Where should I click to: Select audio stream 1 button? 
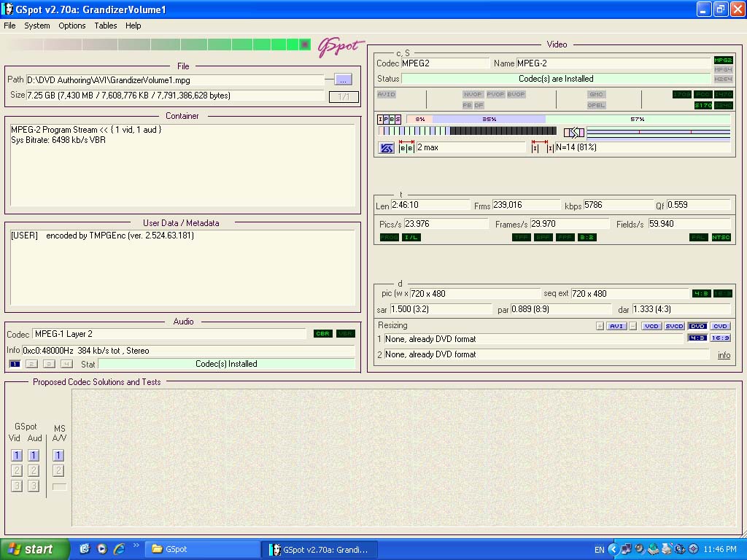coord(15,365)
